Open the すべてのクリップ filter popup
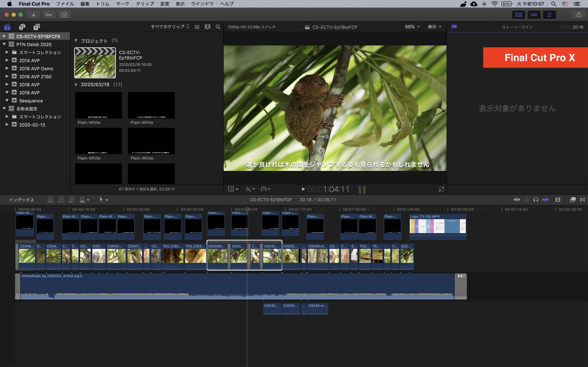588x367 pixels. (170, 27)
